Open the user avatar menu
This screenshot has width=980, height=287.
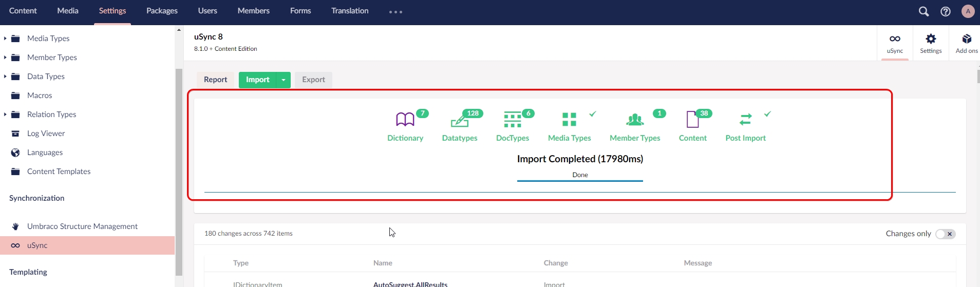click(x=968, y=11)
